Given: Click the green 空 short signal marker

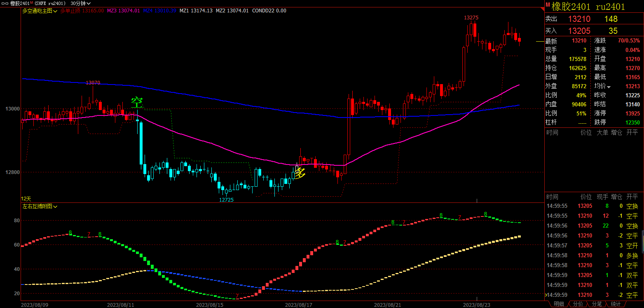Looking at the screenshot, I should point(136,102).
